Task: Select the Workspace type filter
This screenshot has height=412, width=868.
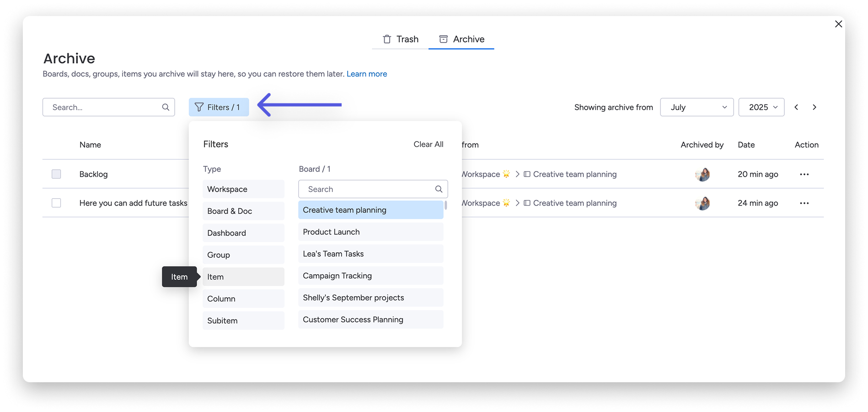Action: 243,189
